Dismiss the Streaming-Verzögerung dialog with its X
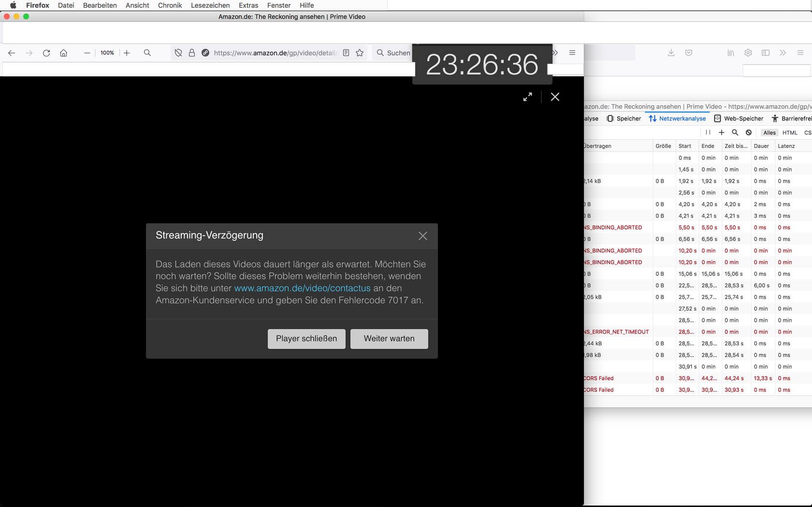Image resolution: width=812 pixels, height=507 pixels. pyautogui.click(x=423, y=236)
